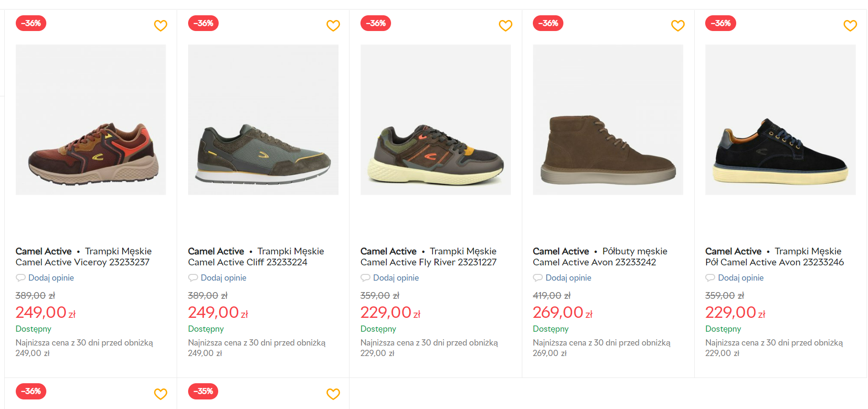Screen dimensions: 868x409
Task: Add Fly River 23231227 to wishlist
Action: [x=505, y=25]
